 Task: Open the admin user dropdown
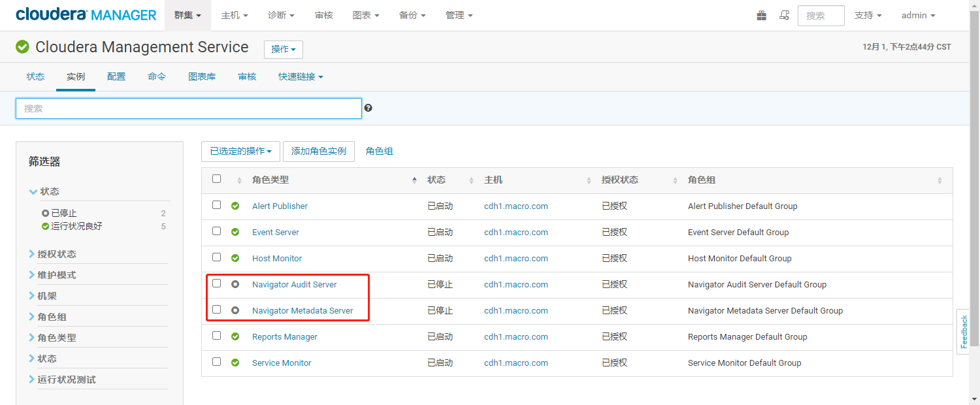coord(919,15)
